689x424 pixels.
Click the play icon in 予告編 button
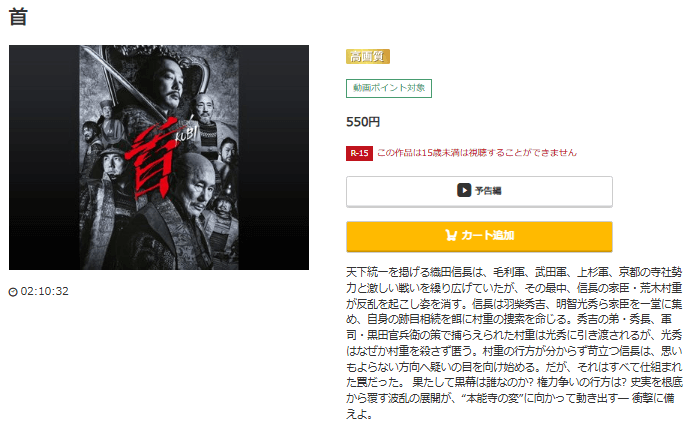[464, 190]
